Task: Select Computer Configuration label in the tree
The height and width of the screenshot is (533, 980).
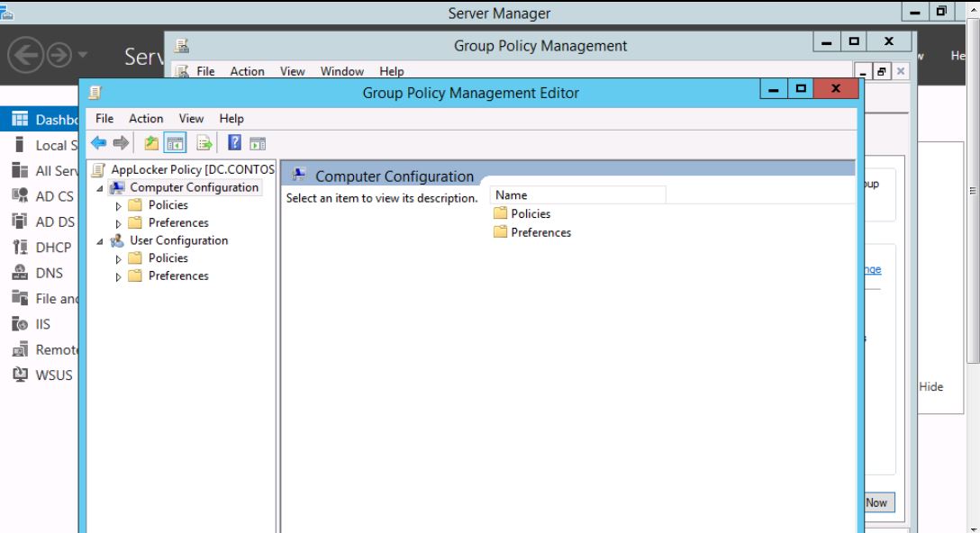Action: coord(194,187)
